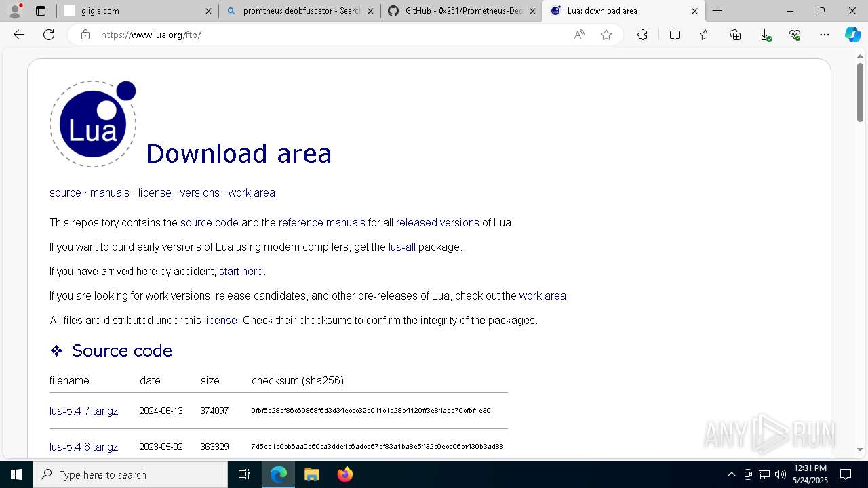Select the size value 374097
This screenshot has height=488, width=868.
pyautogui.click(x=214, y=411)
